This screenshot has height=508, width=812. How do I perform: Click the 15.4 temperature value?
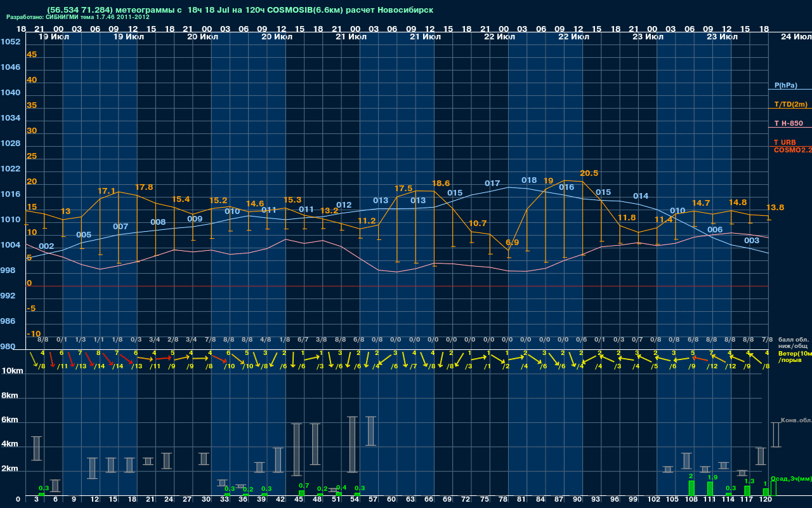tap(181, 199)
